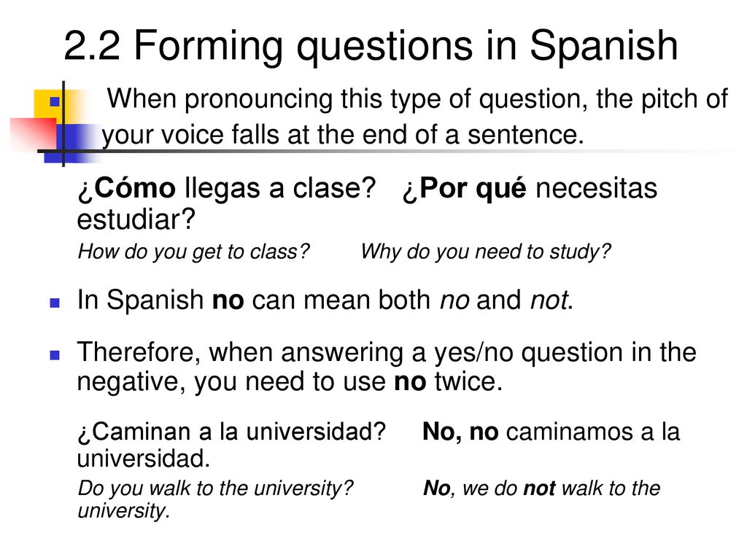
Task: Click the bold phrase 'Por qué'
Action: click(x=472, y=189)
